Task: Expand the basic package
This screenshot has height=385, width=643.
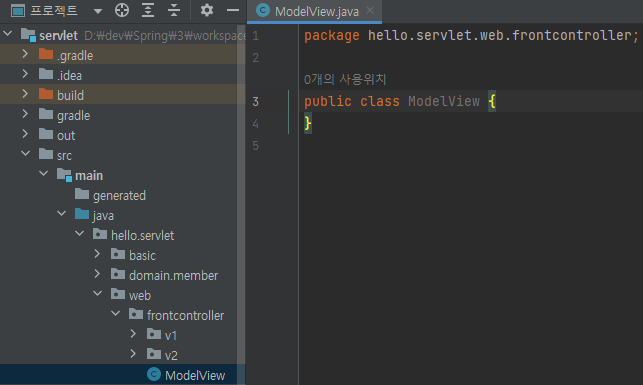Action: 97,254
